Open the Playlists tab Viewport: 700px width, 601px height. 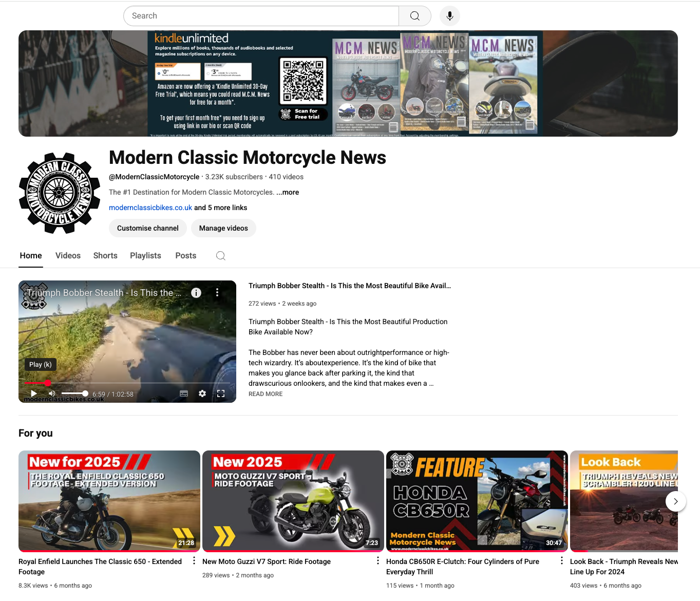pyautogui.click(x=145, y=256)
